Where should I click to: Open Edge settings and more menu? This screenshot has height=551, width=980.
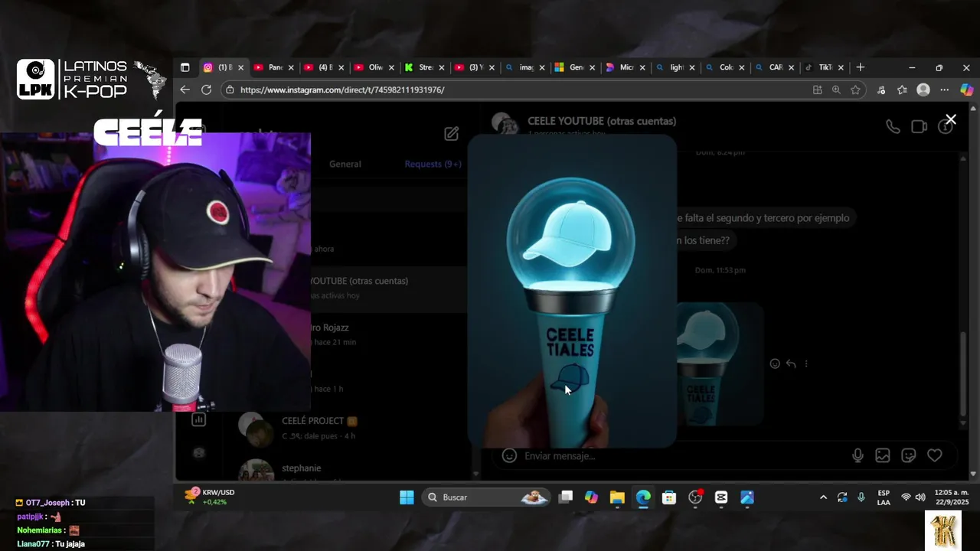pyautogui.click(x=945, y=90)
